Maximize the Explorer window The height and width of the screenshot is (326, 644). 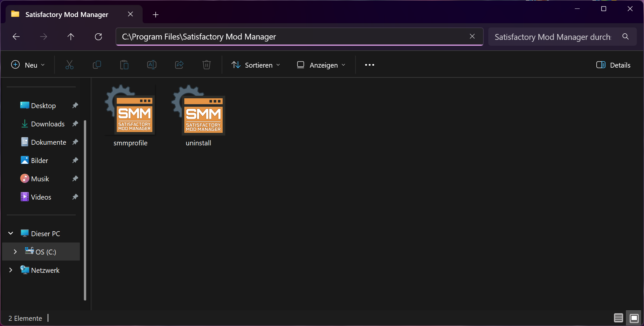point(604,9)
